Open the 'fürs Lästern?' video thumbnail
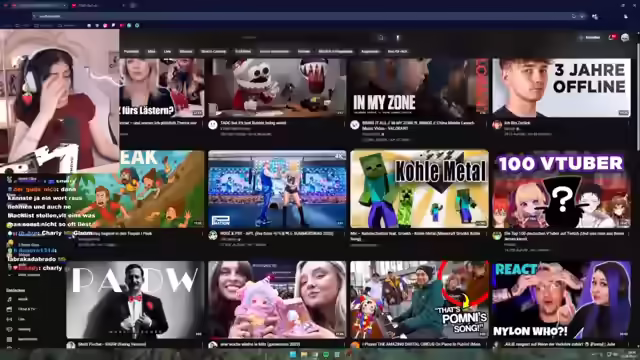 (162, 87)
